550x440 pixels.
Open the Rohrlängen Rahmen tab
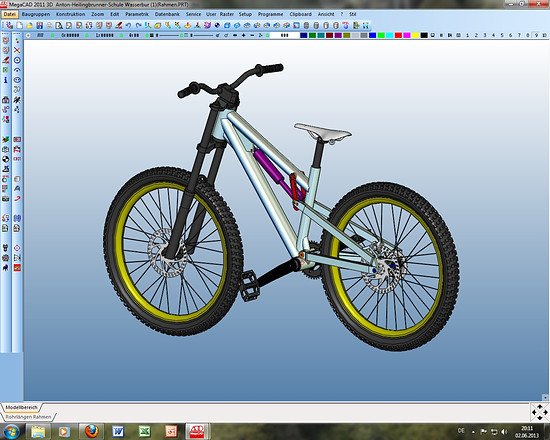(28, 417)
